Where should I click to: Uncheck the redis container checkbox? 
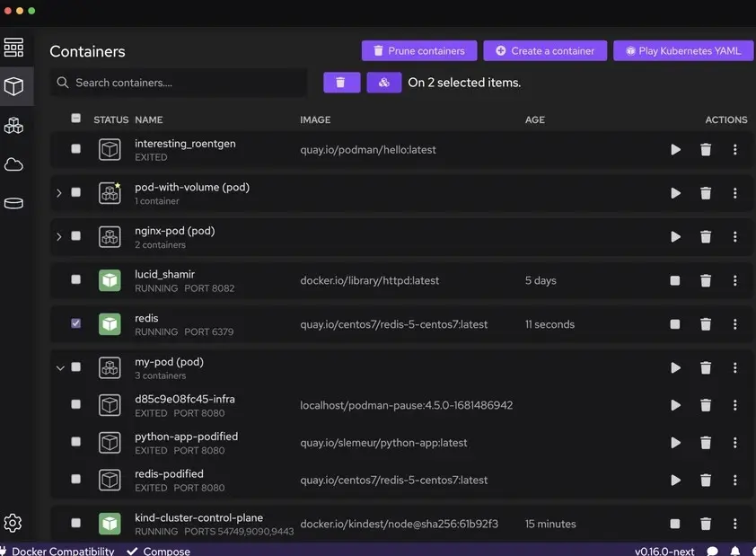coord(75,323)
